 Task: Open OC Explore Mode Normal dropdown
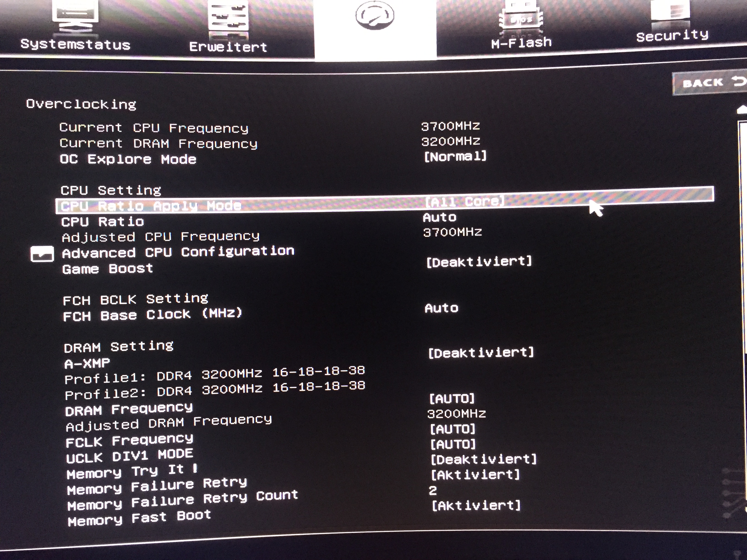(x=455, y=157)
